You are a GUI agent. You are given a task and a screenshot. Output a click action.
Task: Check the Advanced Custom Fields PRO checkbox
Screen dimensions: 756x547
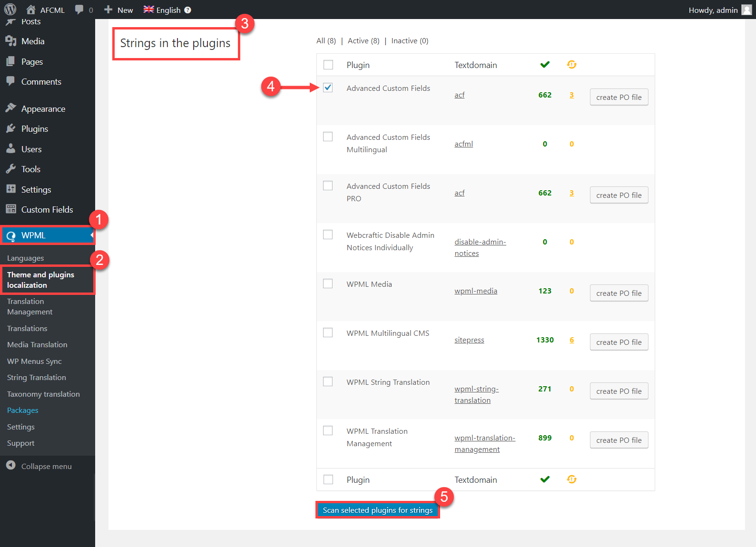tap(328, 186)
